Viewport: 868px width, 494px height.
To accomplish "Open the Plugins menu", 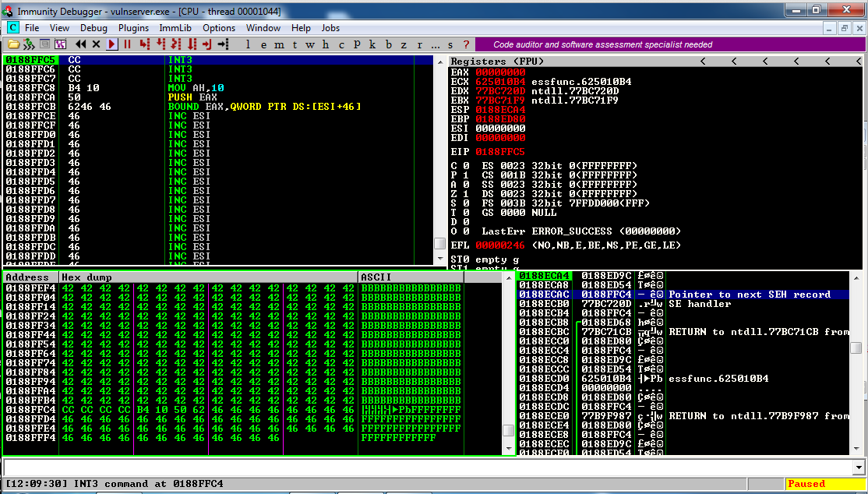I will pos(133,27).
